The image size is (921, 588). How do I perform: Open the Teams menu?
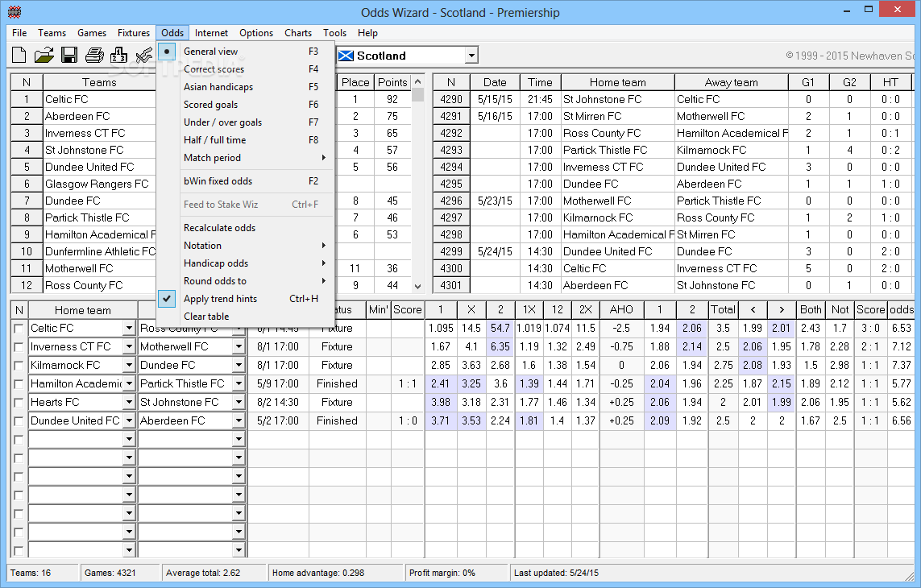click(x=52, y=33)
